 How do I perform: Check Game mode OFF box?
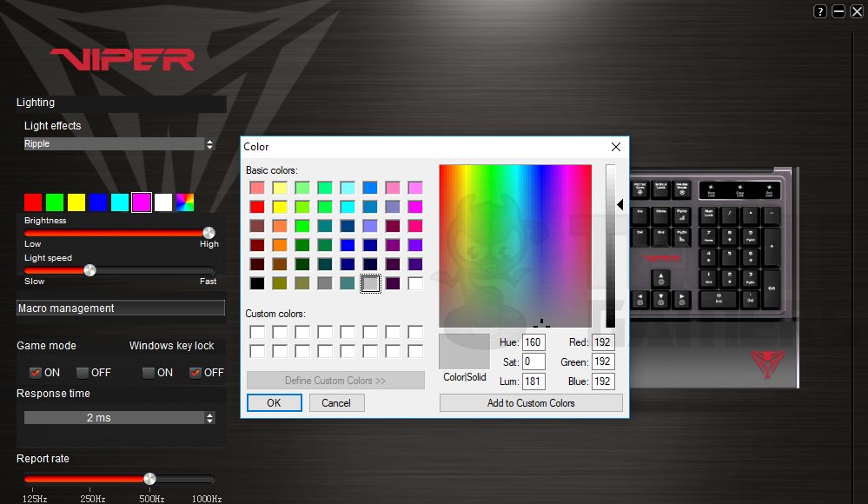(x=83, y=373)
